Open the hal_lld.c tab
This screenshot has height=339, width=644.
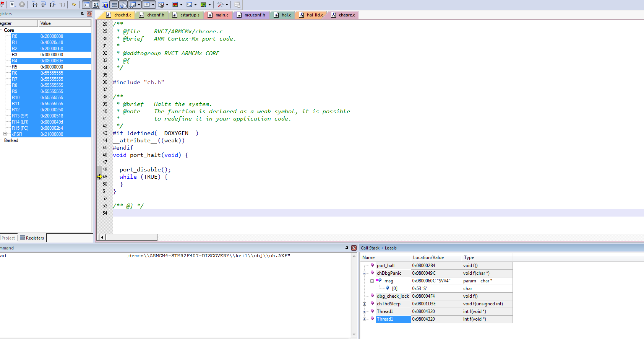coord(311,15)
